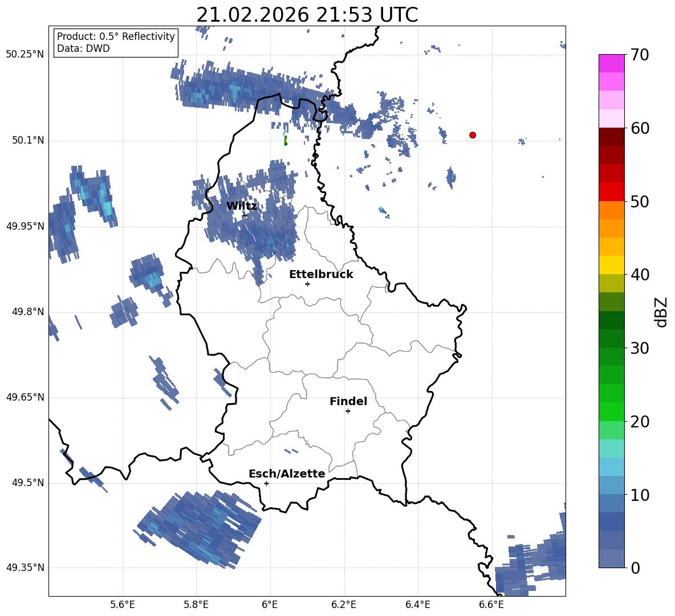Viewport: 675px width, 616px height.
Task: Click the dBZ colorbar axis label
Action: 661,312
